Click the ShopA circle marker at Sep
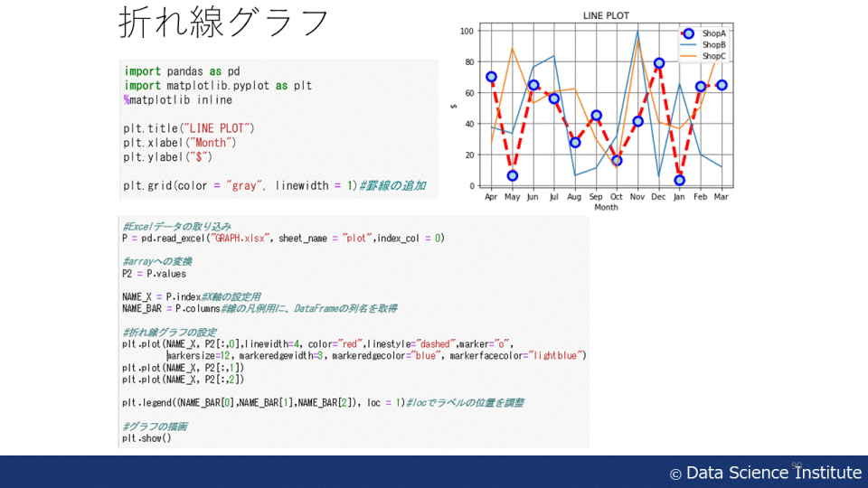 click(596, 116)
